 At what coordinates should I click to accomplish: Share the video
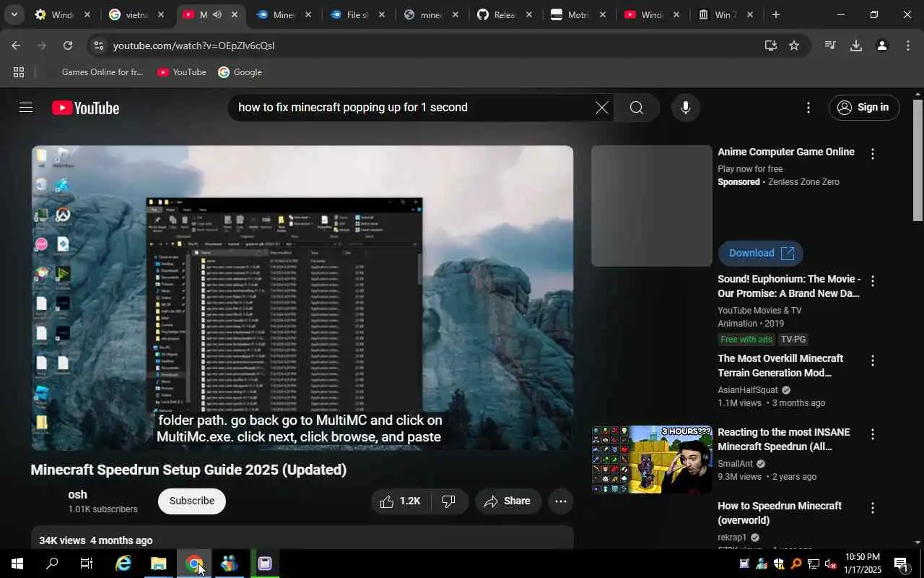[x=507, y=501]
